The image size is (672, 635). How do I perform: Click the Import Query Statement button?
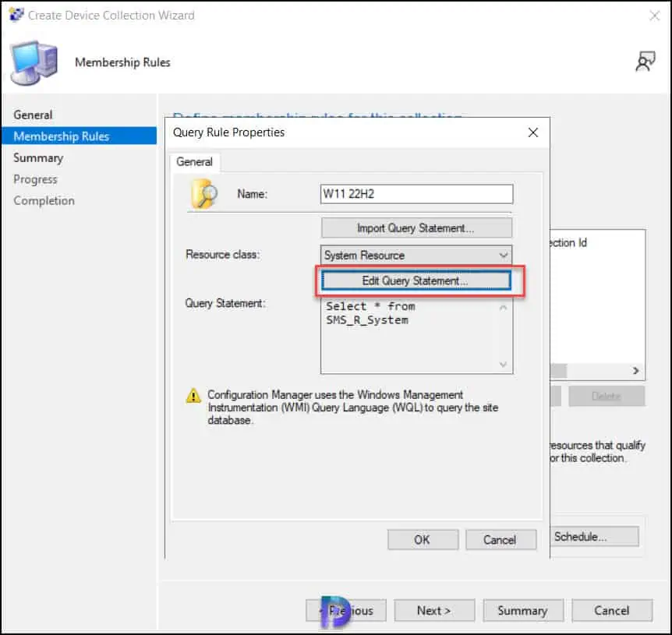416,228
